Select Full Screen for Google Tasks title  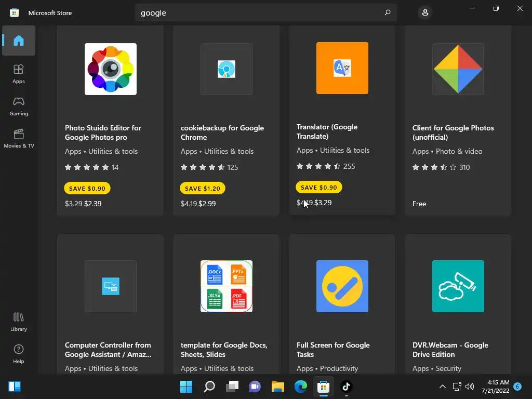333,350
